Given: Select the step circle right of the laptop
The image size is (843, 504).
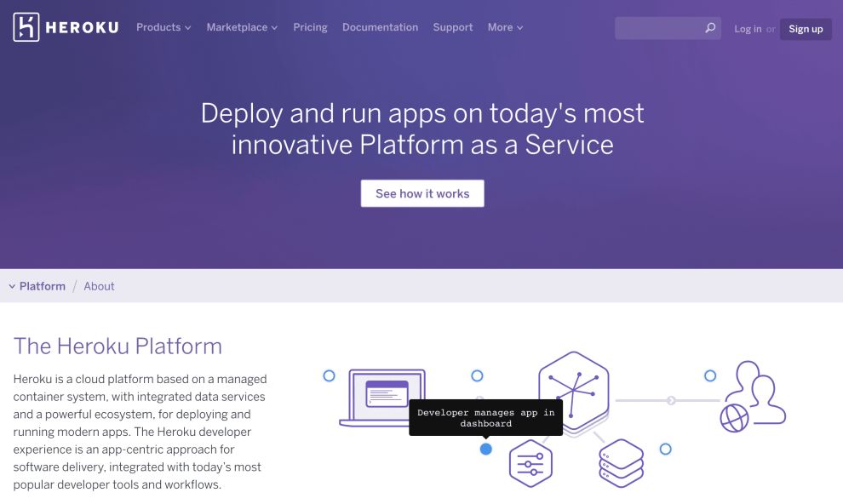Looking at the screenshot, I should 477,375.
